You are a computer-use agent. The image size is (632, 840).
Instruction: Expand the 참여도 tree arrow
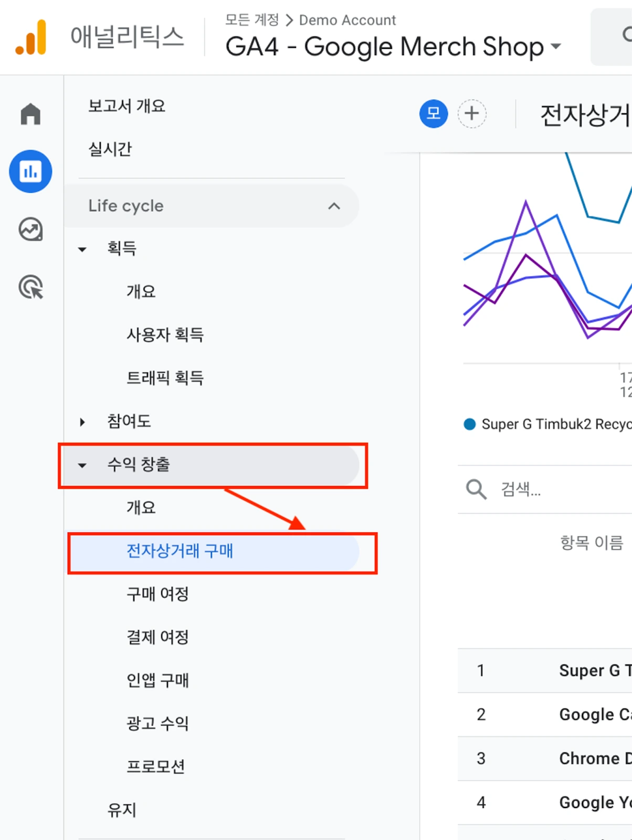coord(82,422)
